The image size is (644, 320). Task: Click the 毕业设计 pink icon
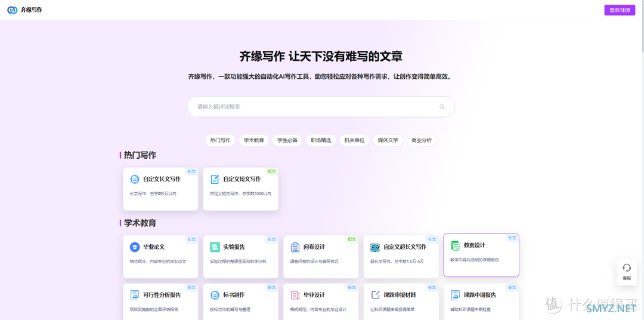pyautogui.click(x=295, y=295)
